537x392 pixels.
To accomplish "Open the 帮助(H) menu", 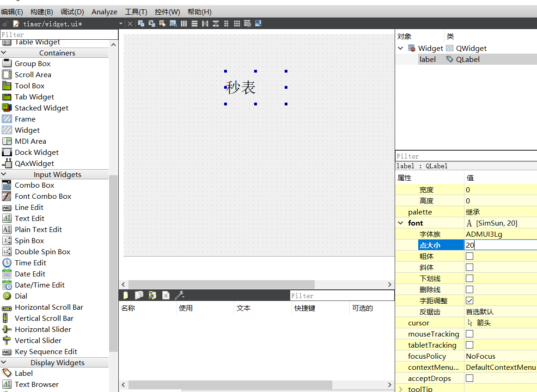I will pos(199,12).
